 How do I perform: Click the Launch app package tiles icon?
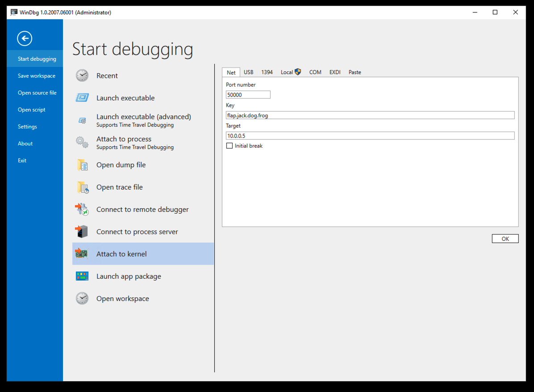(x=82, y=276)
